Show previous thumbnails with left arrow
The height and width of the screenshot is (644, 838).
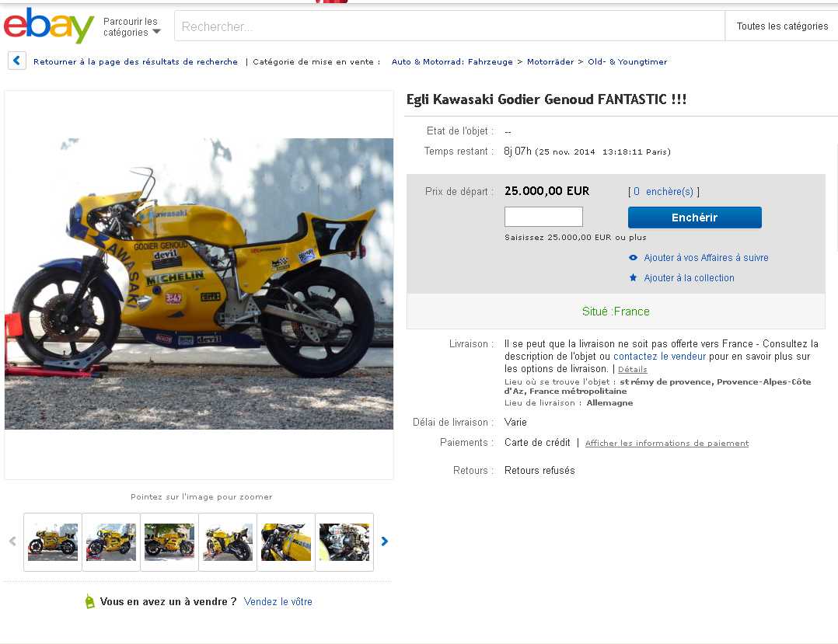(x=12, y=541)
